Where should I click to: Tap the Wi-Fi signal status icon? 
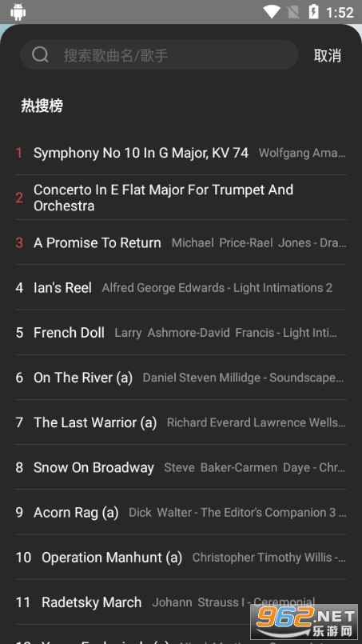point(271,12)
